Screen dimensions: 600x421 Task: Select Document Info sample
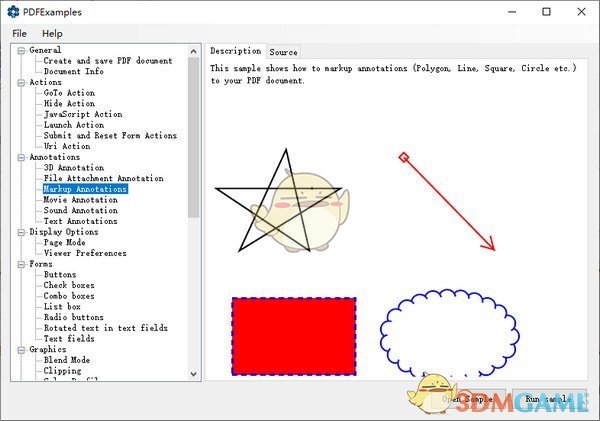[x=73, y=72]
